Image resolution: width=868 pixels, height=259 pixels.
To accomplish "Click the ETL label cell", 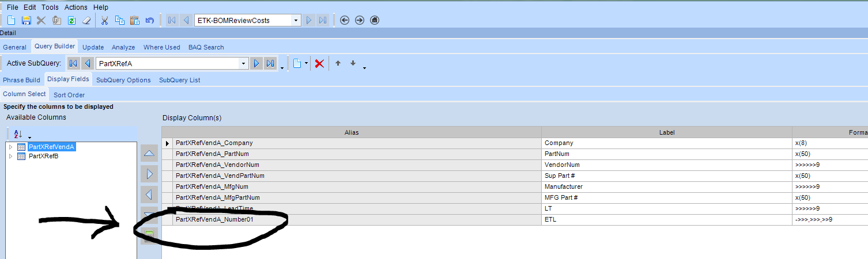I will pyautogui.click(x=667, y=219).
